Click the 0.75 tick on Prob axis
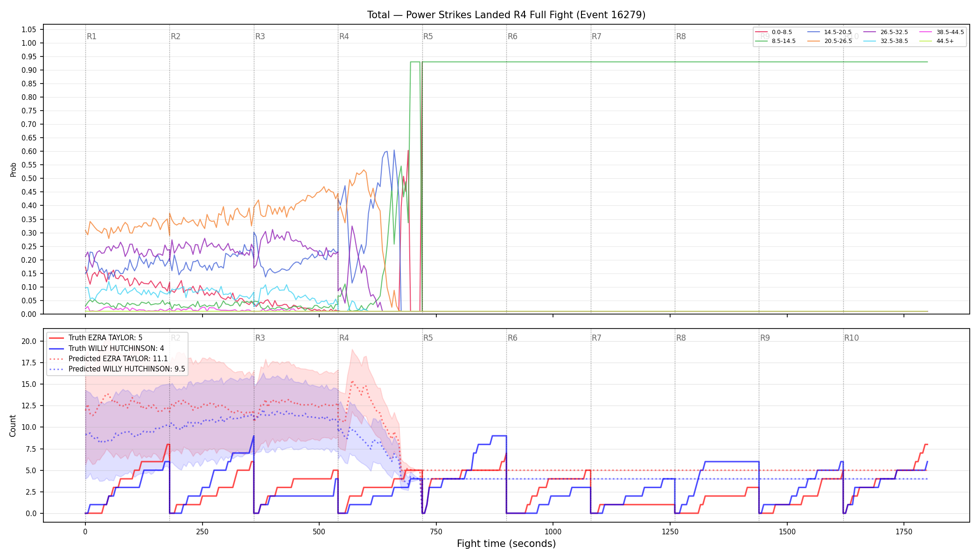 point(29,111)
